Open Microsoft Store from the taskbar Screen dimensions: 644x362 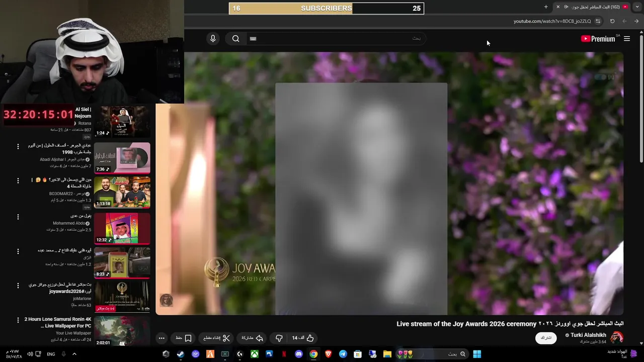[x=358, y=354]
